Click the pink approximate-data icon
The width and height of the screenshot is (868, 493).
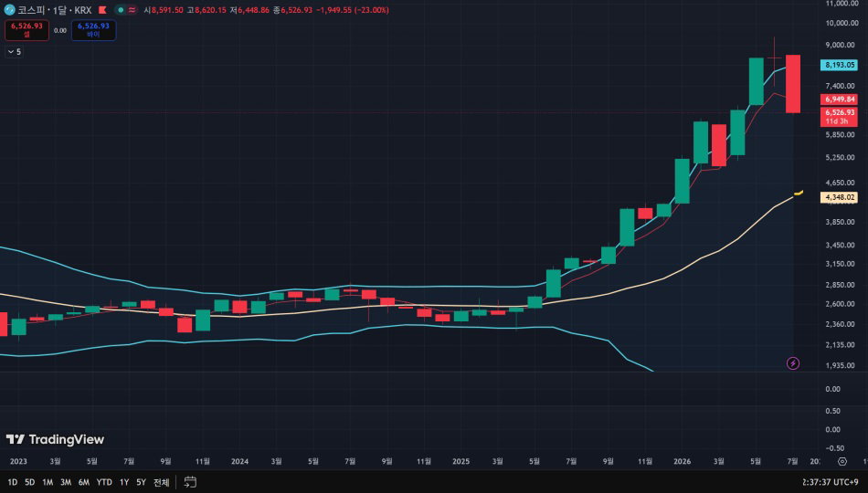132,10
